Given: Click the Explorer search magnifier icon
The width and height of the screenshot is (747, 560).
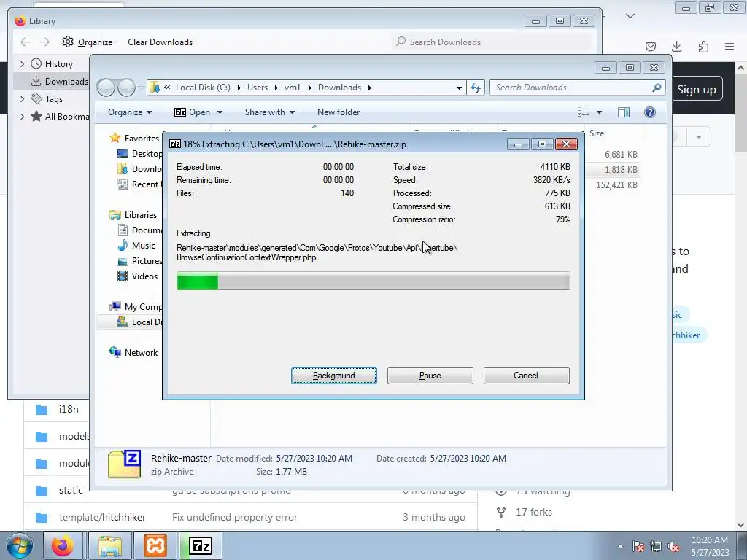Looking at the screenshot, I should 657,87.
